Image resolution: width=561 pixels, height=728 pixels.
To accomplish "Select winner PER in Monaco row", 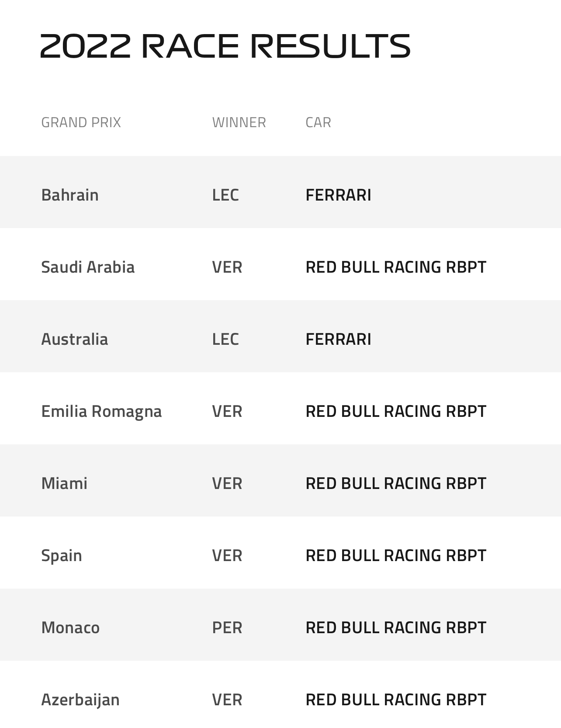I will (227, 627).
